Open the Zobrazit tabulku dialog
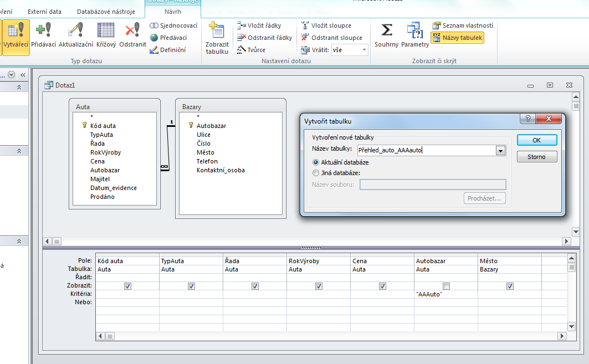The image size is (589, 364). (x=217, y=38)
